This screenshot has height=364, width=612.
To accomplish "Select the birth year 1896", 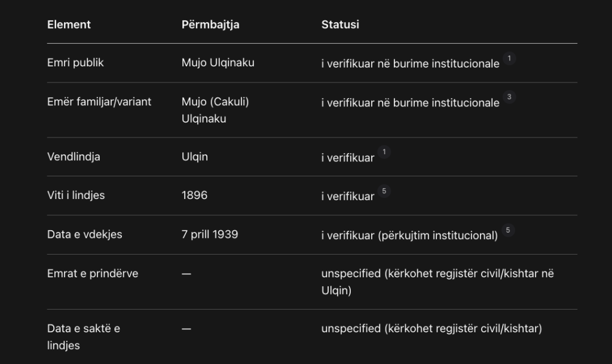I will 194,195.
